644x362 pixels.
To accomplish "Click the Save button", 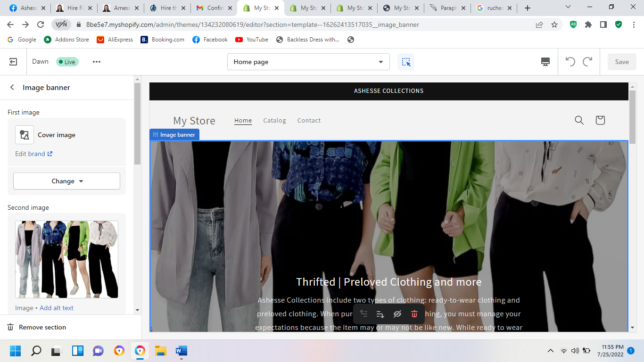I will (x=622, y=62).
